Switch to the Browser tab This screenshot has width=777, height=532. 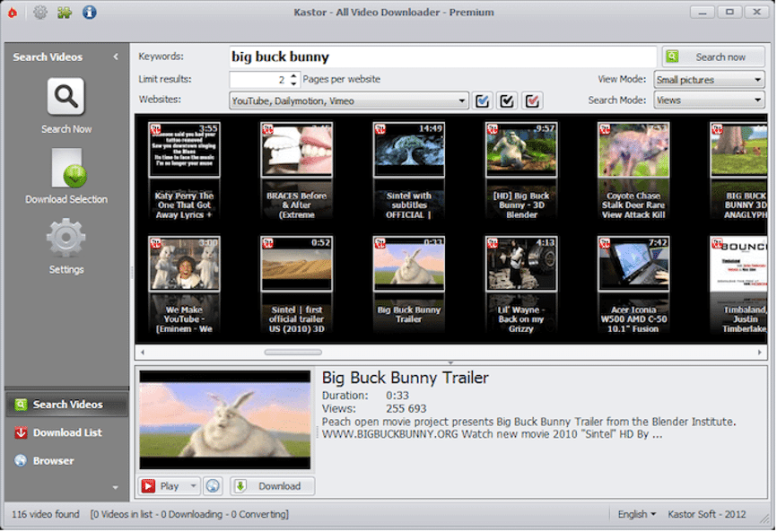(53, 460)
